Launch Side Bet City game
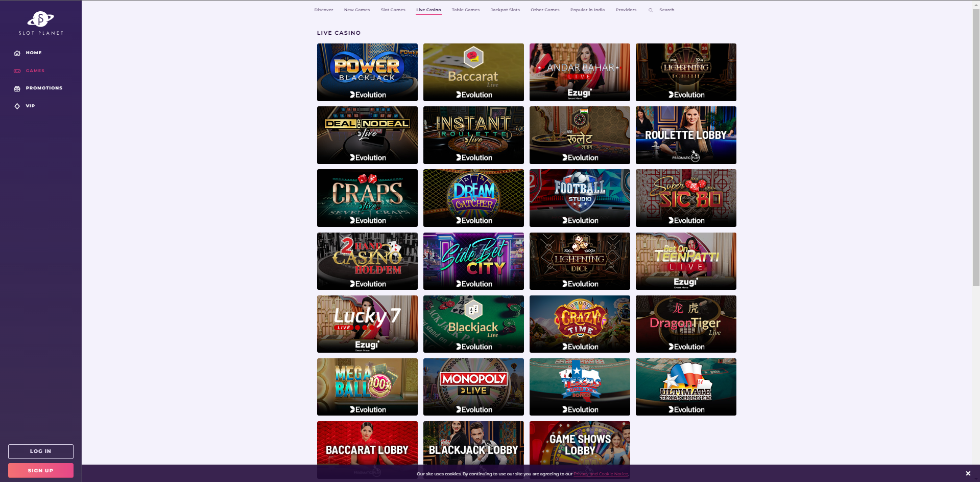980x482 pixels. 473,261
